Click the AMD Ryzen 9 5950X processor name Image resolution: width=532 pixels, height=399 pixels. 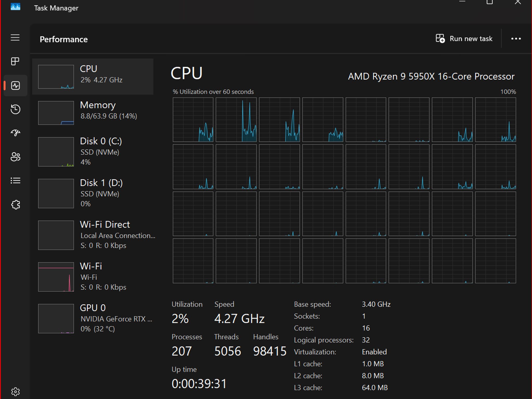[x=431, y=76]
